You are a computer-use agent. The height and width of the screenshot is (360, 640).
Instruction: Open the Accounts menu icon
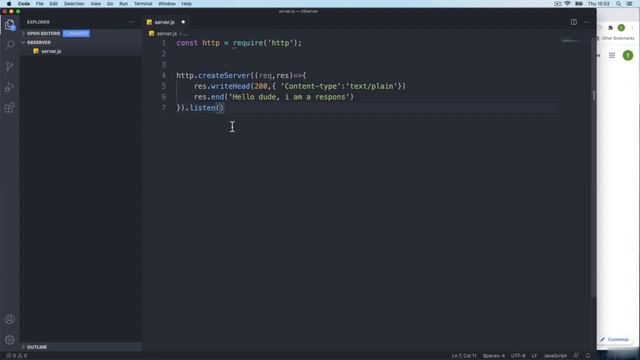pyautogui.click(x=10, y=319)
